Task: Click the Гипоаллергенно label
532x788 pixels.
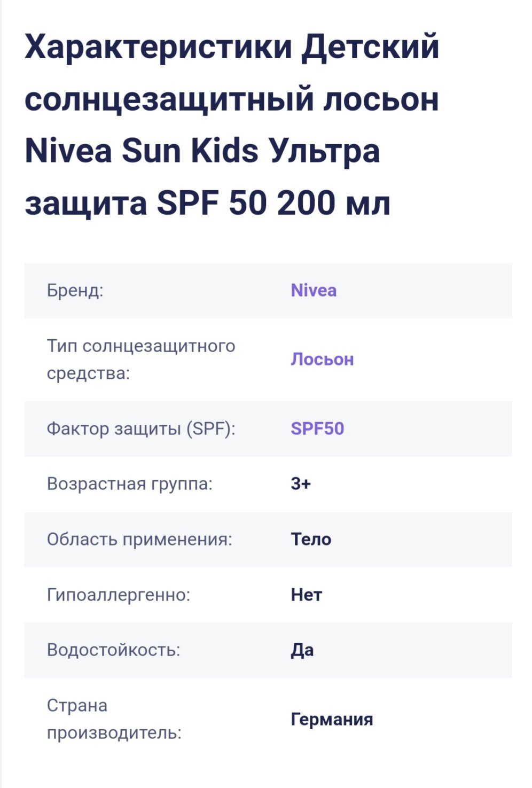Action: click(x=119, y=595)
